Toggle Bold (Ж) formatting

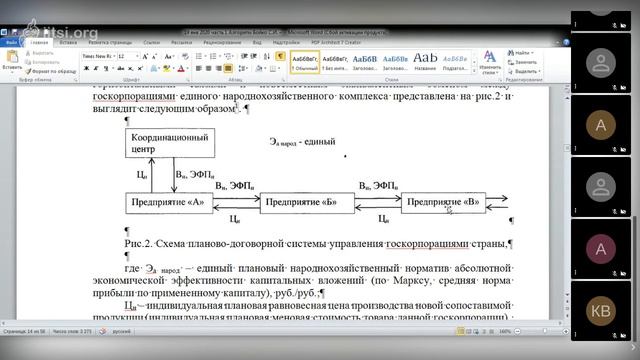coord(86,69)
